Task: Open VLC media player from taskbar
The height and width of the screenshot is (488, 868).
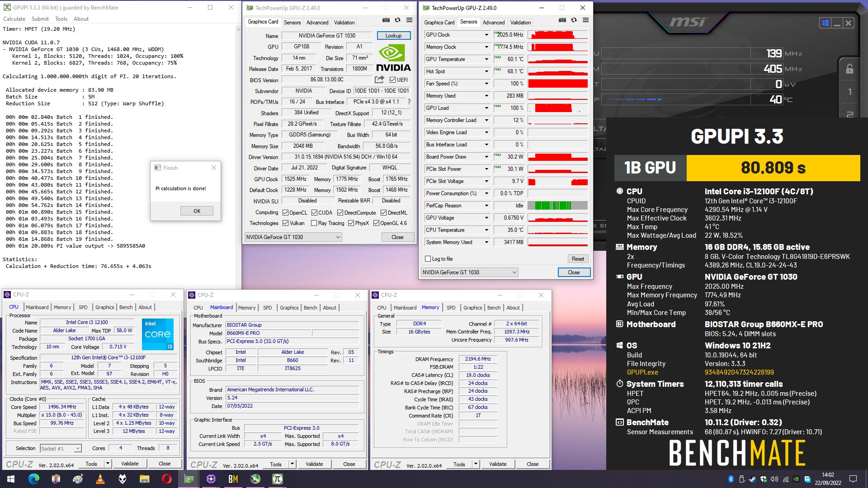Action: (100, 479)
